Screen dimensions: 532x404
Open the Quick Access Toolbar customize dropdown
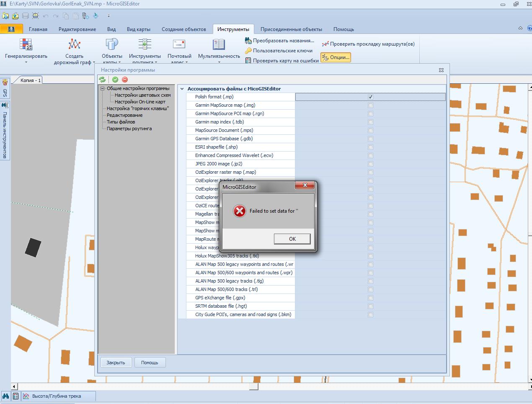point(108,16)
